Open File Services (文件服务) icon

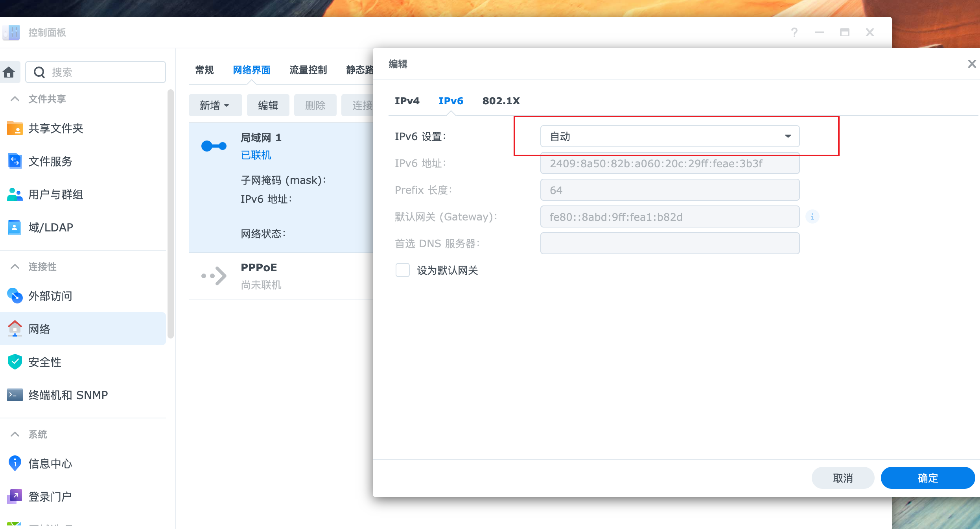(15, 161)
